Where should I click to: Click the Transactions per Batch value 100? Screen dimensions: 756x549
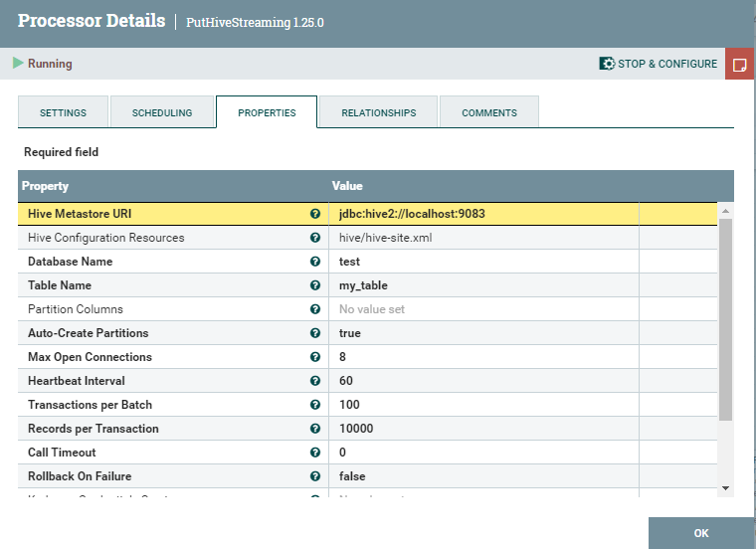349,405
